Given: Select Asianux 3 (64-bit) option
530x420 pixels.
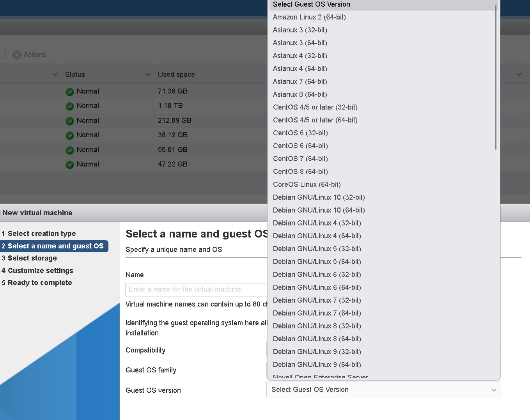Looking at the screenshot, I should tap(300, 43).
